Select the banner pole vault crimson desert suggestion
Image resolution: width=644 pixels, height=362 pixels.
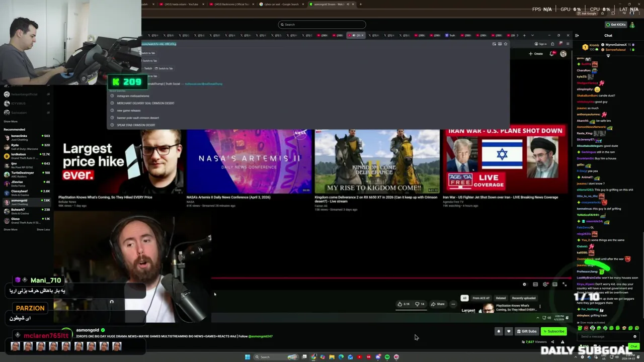138,118
